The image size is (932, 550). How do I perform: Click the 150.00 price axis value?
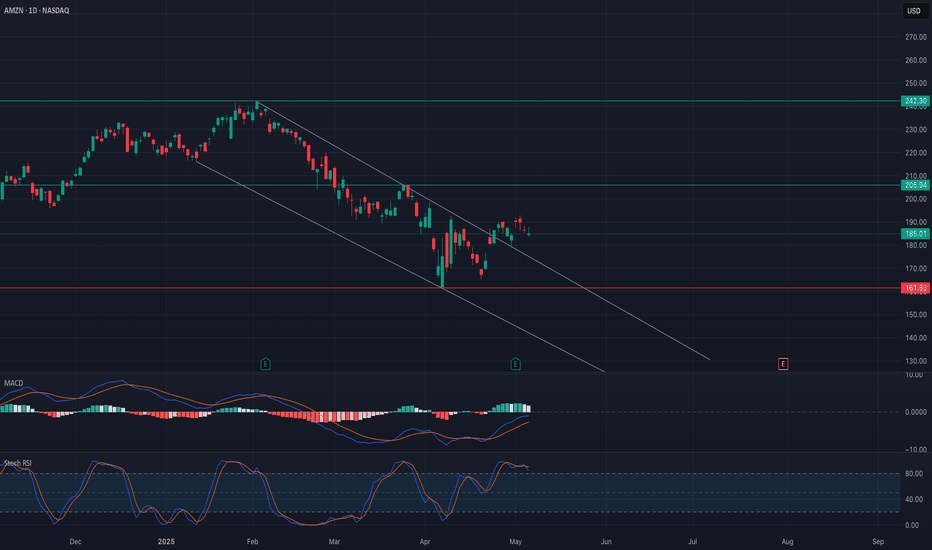pos(916,315)
